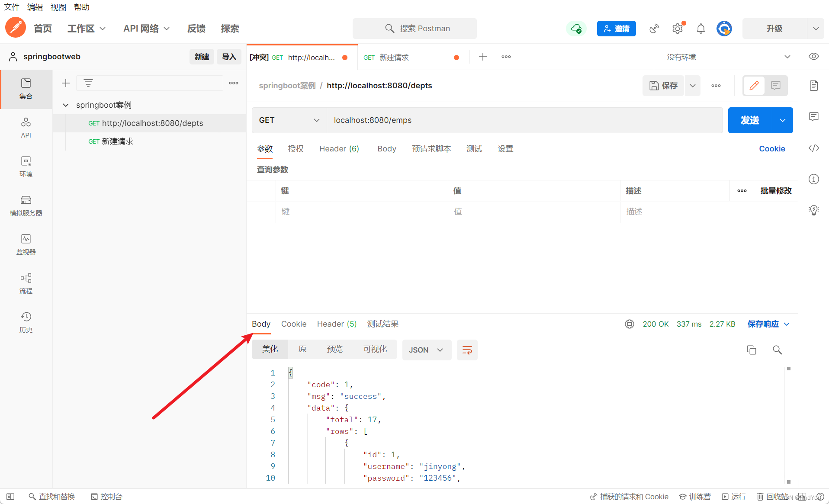
Task: Switch to the 预请求脚本 tab
Action: tap(431, 149)
